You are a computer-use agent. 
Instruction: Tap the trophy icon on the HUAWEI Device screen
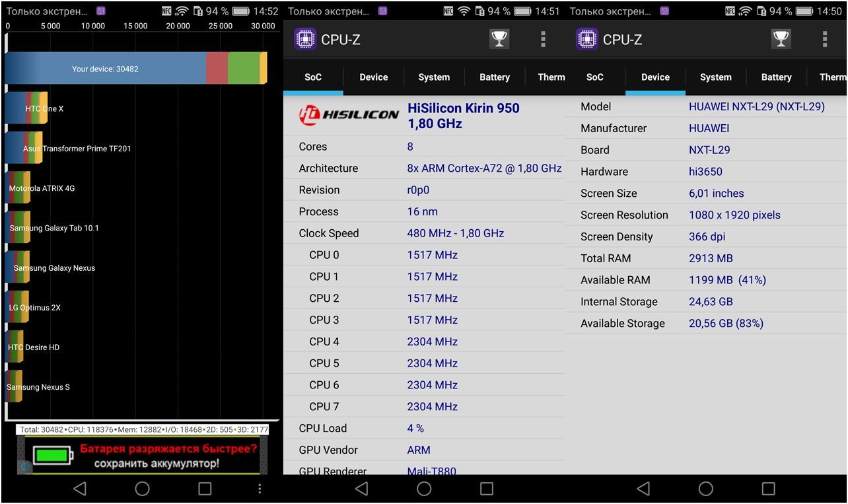781,40
